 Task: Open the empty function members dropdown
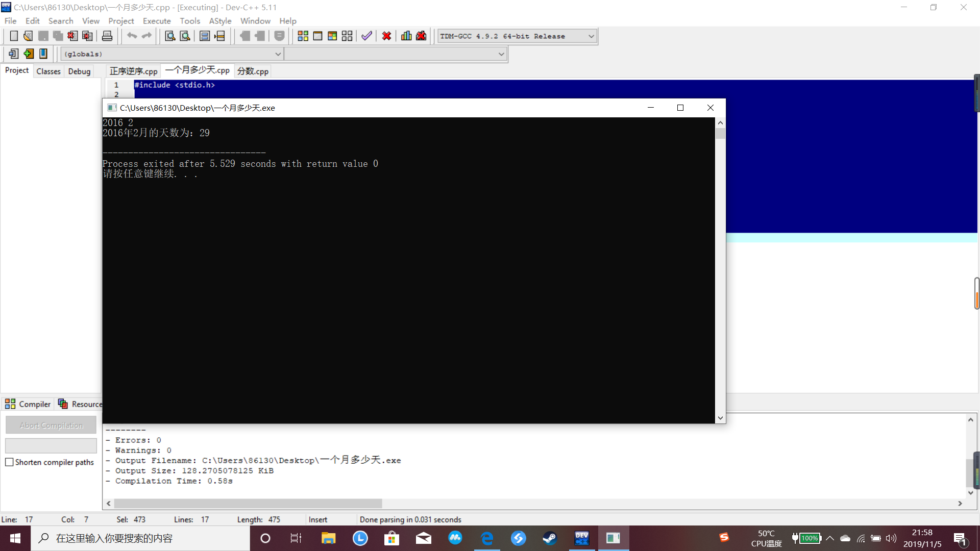pyautogui.click(x=501, y=54)
